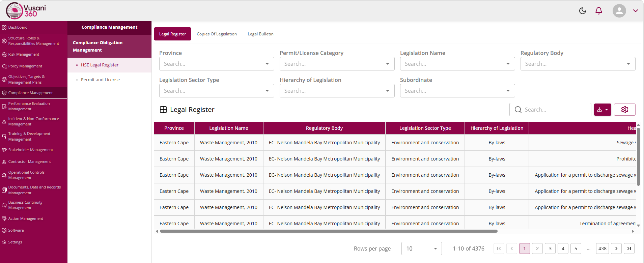Switch to Legal Bulletin tab
Viewport: 644px width, 263px height.
[260, 34]
